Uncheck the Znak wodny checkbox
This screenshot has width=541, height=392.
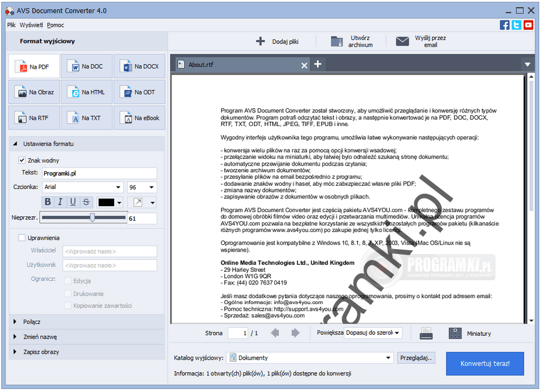22,160
